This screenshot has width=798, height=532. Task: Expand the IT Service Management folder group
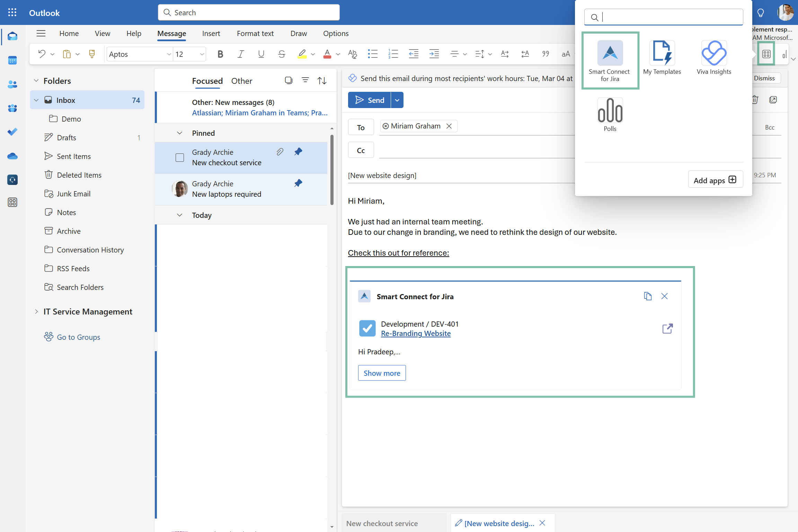[36, 312]
